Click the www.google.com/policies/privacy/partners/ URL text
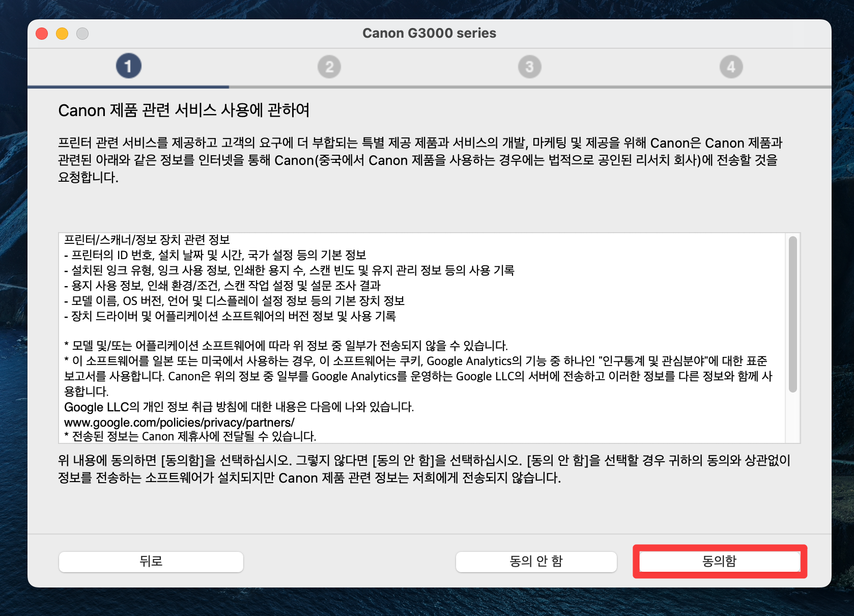Viewport: 854px width, 616px height. (x=179, y=422)
